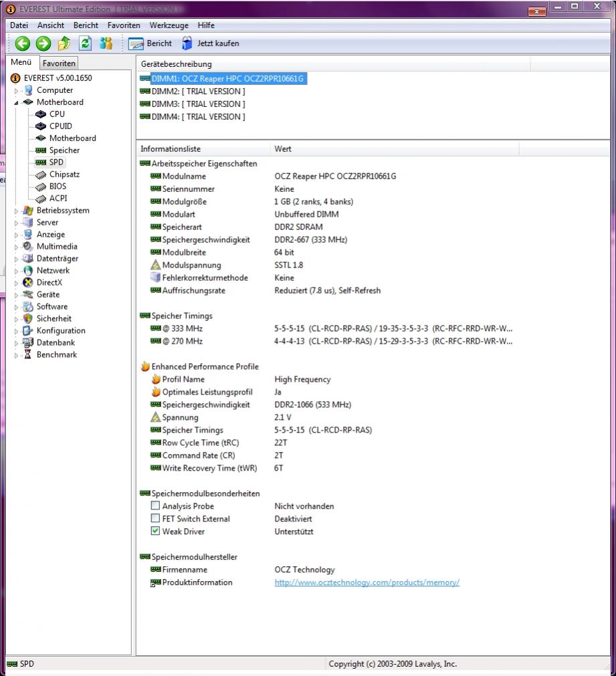
Task: Select the DirectX category icon
Action: tap(28, 283)
